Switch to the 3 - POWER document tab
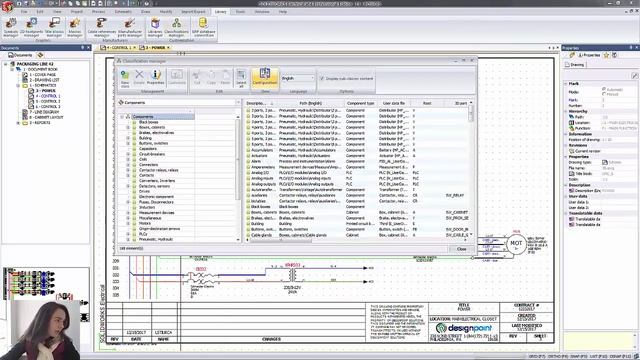This screenshot has height=360, width=640. click(x=154, y=48)
